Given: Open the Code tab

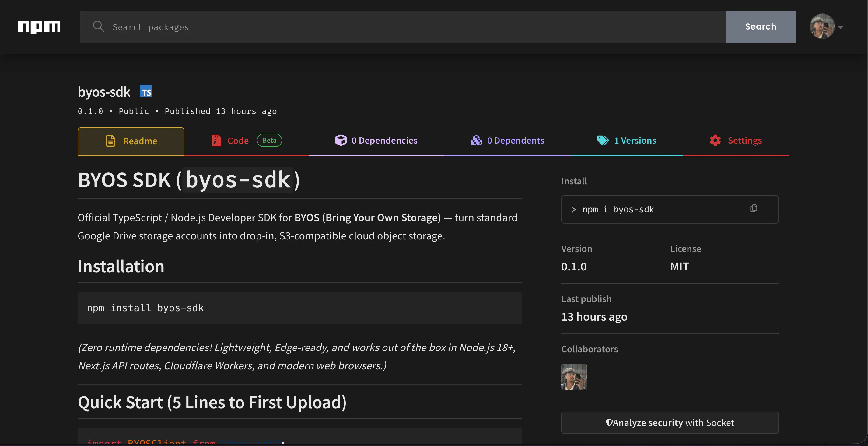Looking at the screenshot, I should (x=246, y=141).
